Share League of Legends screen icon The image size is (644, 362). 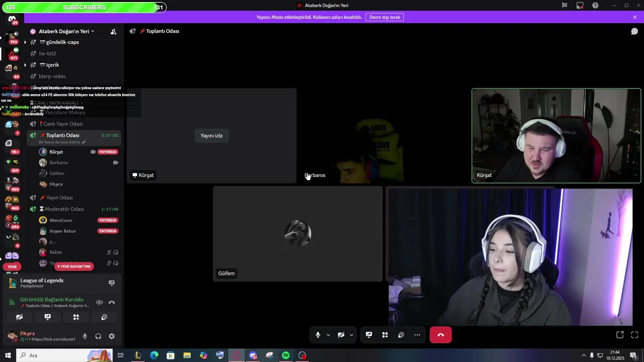(112, 283)
